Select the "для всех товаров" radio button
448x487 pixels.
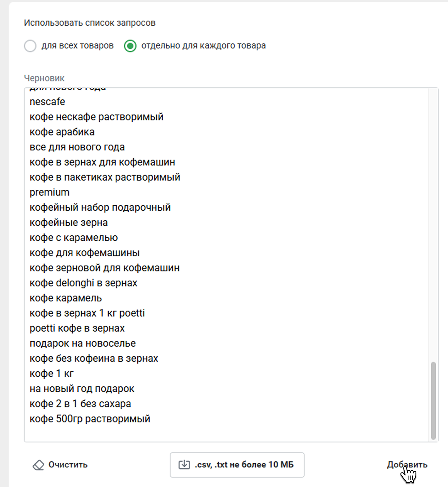[x=31, y=46]
